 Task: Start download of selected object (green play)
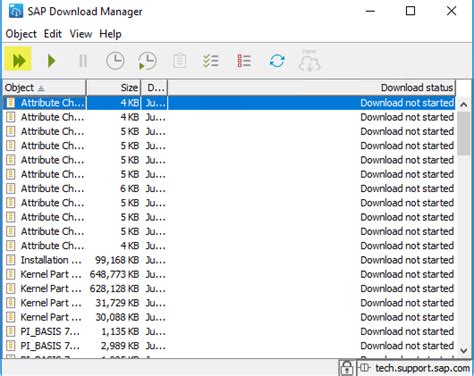click(51, 61)
